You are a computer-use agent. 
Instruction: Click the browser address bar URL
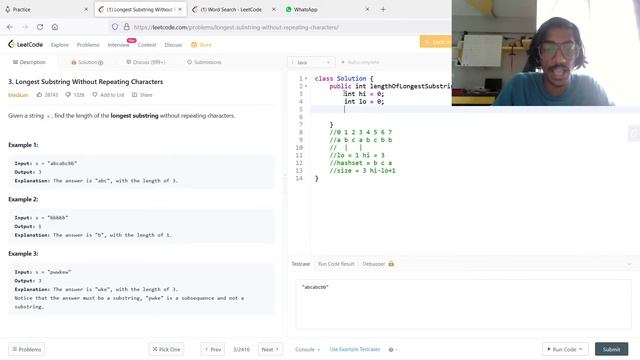pos(236,27)
